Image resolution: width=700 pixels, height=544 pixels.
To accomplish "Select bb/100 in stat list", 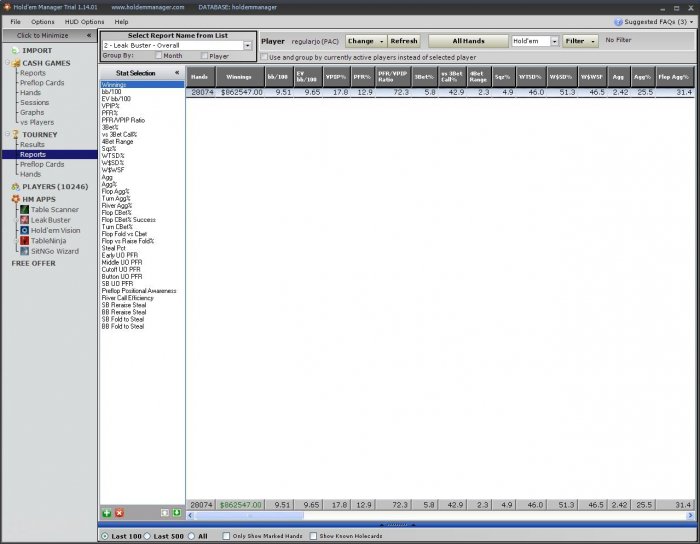I will [112, 91].
